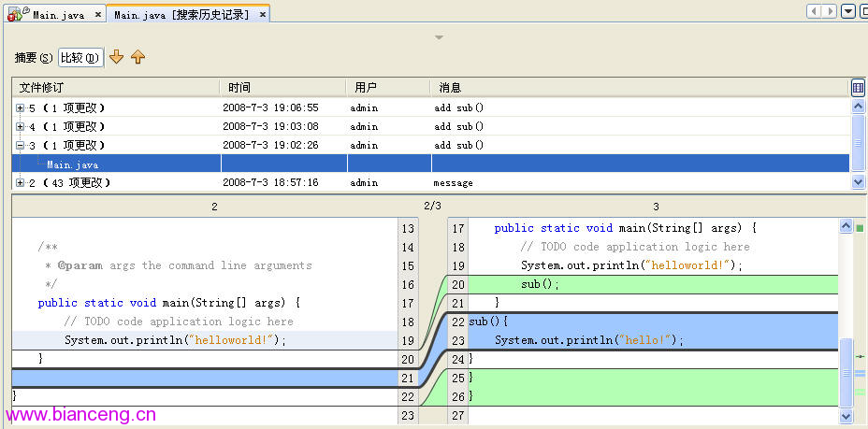
Task: Toggle the 比较(D) compare view button
Action: [x=80, y=58]
